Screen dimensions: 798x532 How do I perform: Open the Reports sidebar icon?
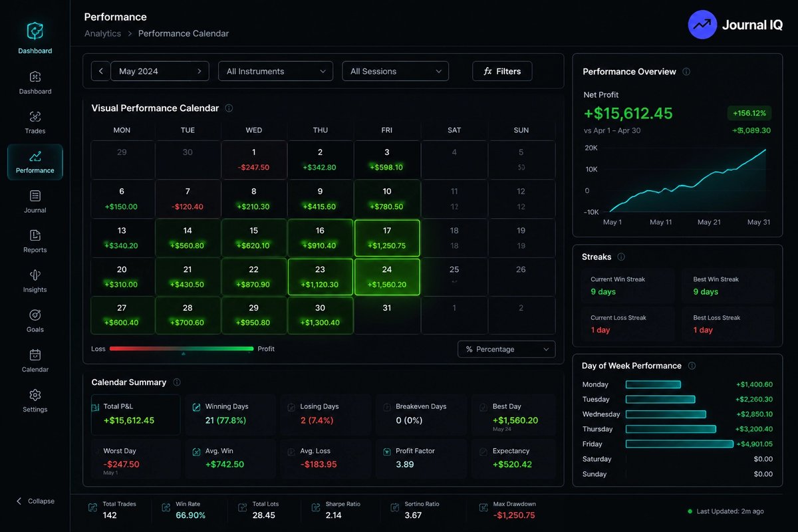coord(35,235)
